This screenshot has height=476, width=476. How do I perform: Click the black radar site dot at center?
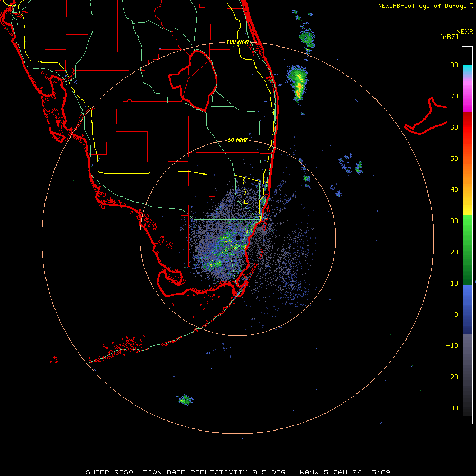click(x=238, y=237)
